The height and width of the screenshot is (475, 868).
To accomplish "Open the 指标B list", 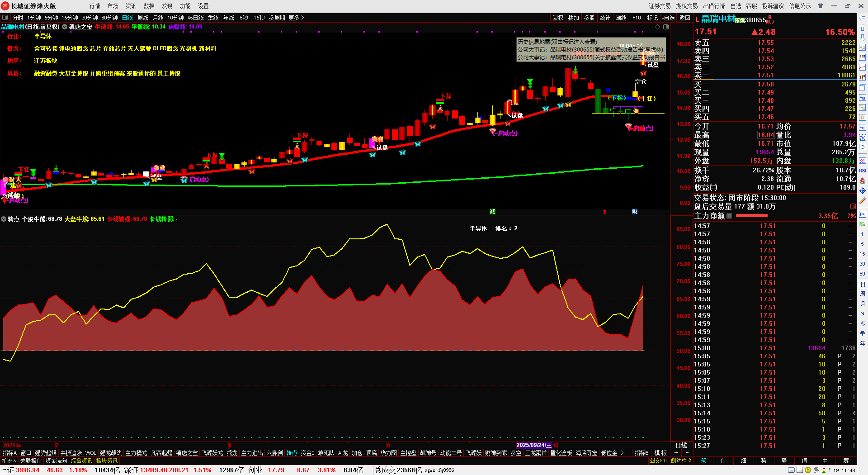I will (642, 453).
